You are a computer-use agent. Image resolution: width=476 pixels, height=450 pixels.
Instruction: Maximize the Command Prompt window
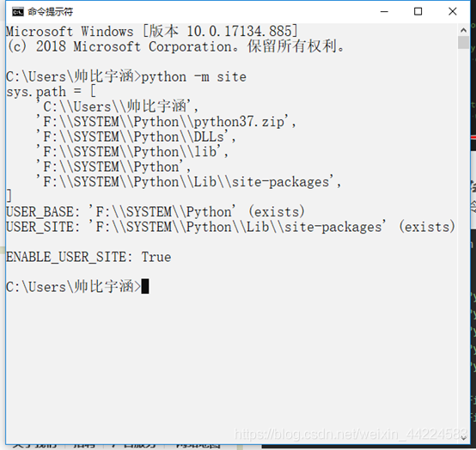(418, 11)
